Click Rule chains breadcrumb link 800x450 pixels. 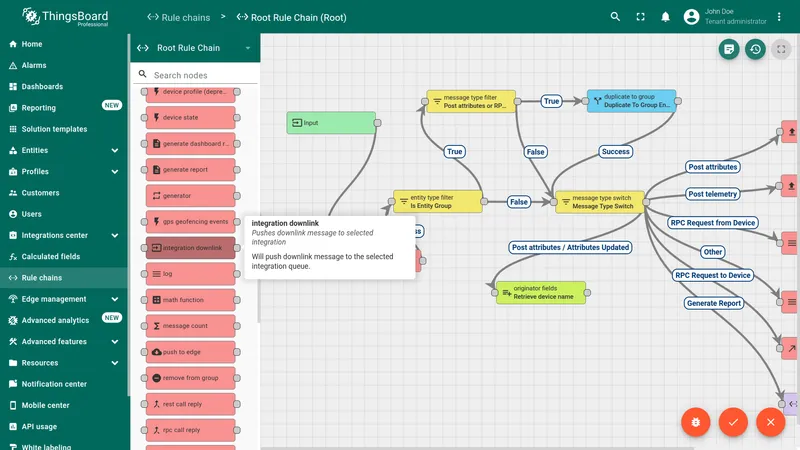(x=179, y=17)
